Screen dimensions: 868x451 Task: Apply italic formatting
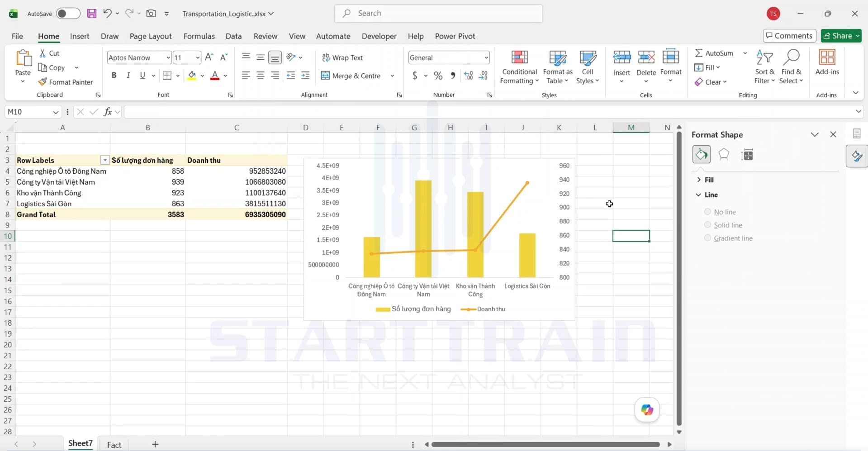[x=128, y=76]
